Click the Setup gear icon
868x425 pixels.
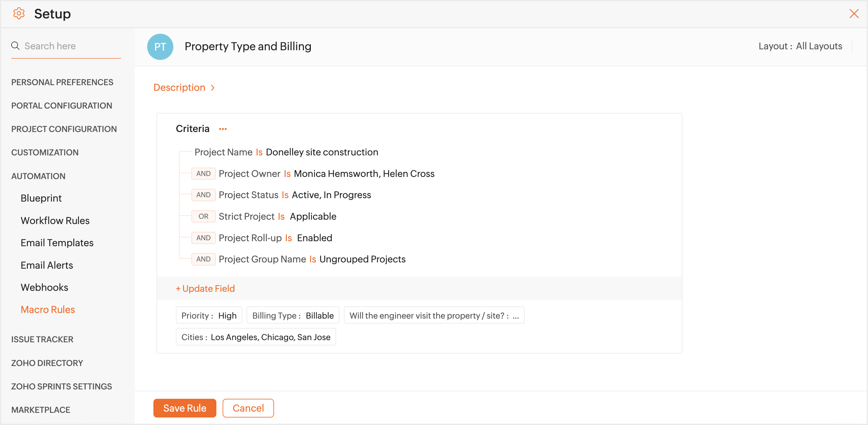pyautogui.click(x=19, y=13)
